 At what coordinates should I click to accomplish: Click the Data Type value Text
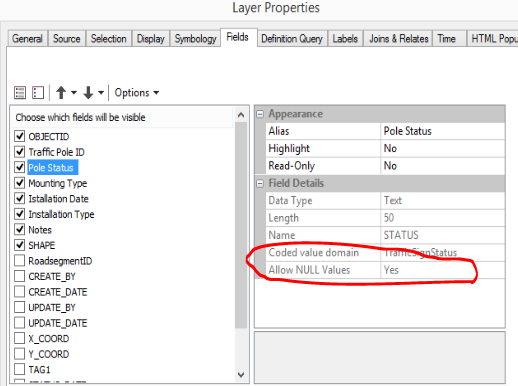[442, 201]
